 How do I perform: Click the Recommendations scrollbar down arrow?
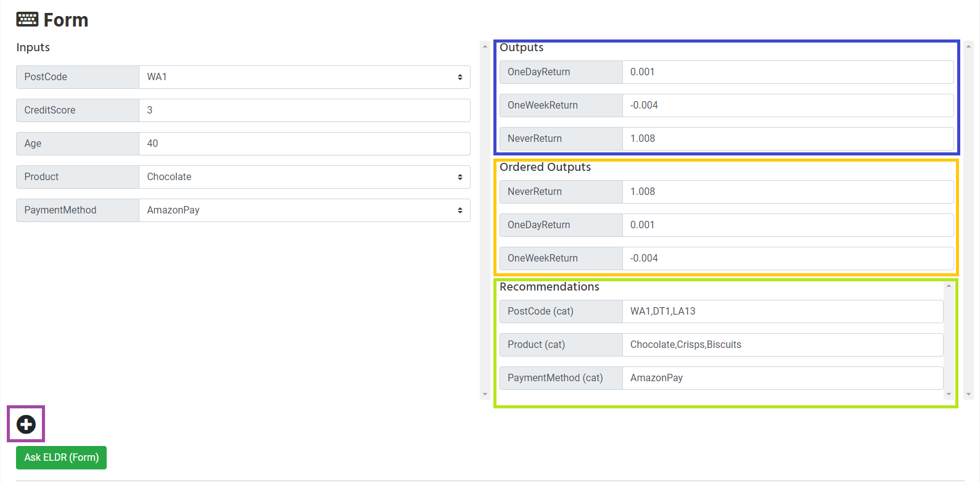click(949, 394)
